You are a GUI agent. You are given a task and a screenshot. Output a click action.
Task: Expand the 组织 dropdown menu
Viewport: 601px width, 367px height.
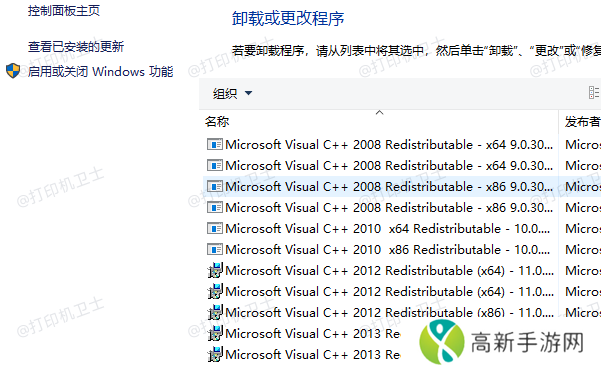coord(232,93)
